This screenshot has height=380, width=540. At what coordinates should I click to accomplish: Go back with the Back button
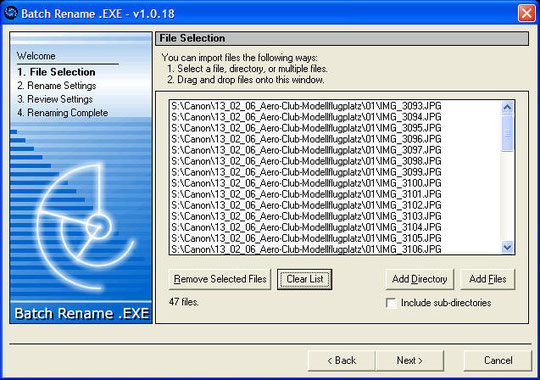pyautogui.click(x=341, y=360)
